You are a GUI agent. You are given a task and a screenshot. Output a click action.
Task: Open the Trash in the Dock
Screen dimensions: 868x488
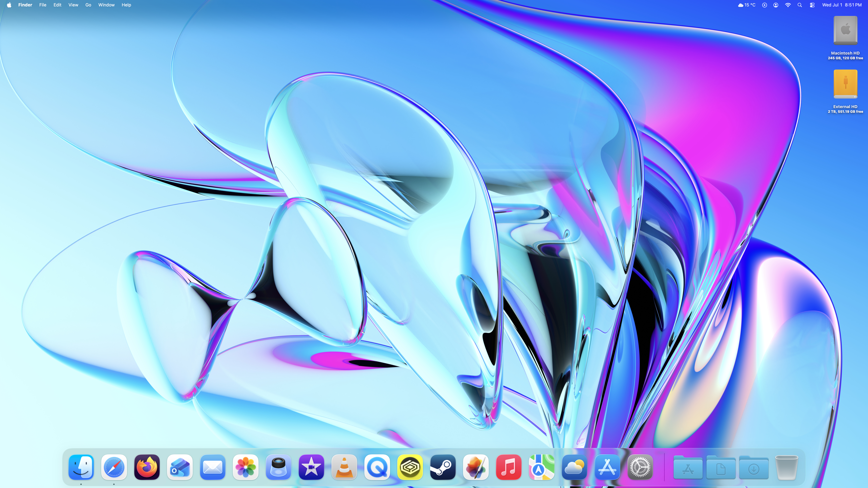tap(787, 467)
